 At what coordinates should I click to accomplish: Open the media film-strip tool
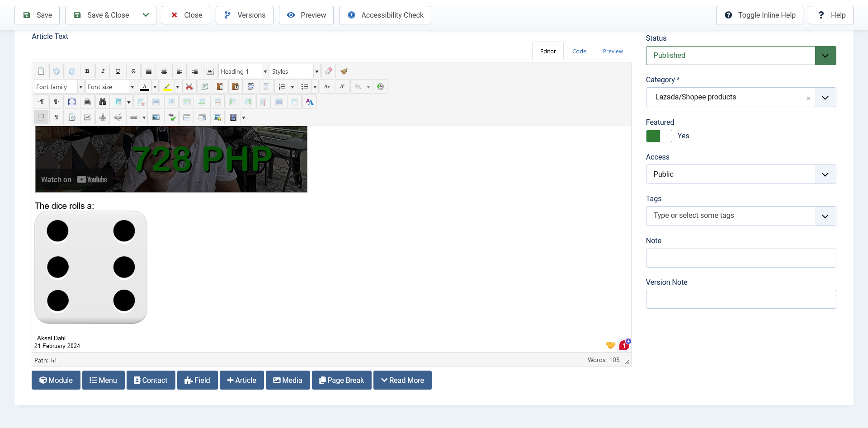click(233, 117)
